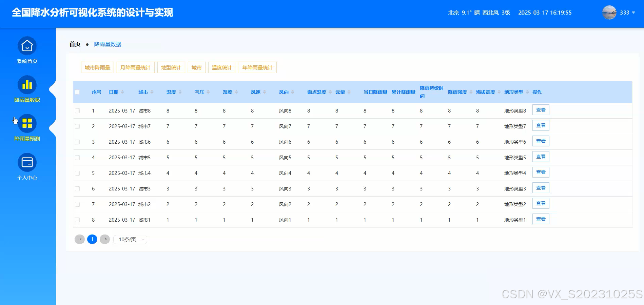Check the row for 城市3
644x305 pixels.
(x=77, y=189)
